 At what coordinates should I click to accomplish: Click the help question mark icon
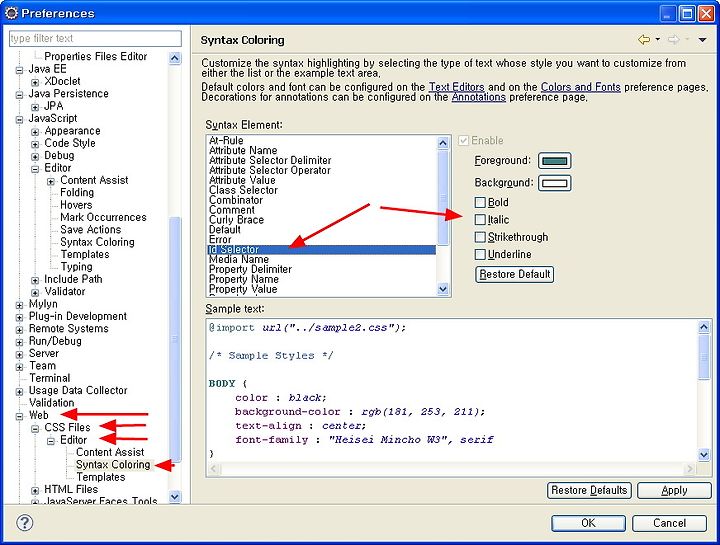pyautogui.click(x=25, y=523)
